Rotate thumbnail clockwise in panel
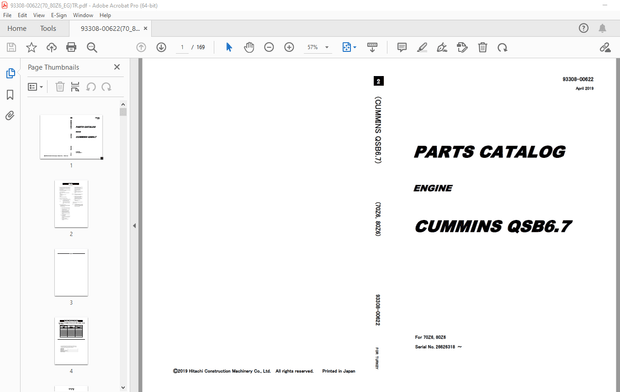The width and height of the screenshot is (620, 392). point(106,87)
